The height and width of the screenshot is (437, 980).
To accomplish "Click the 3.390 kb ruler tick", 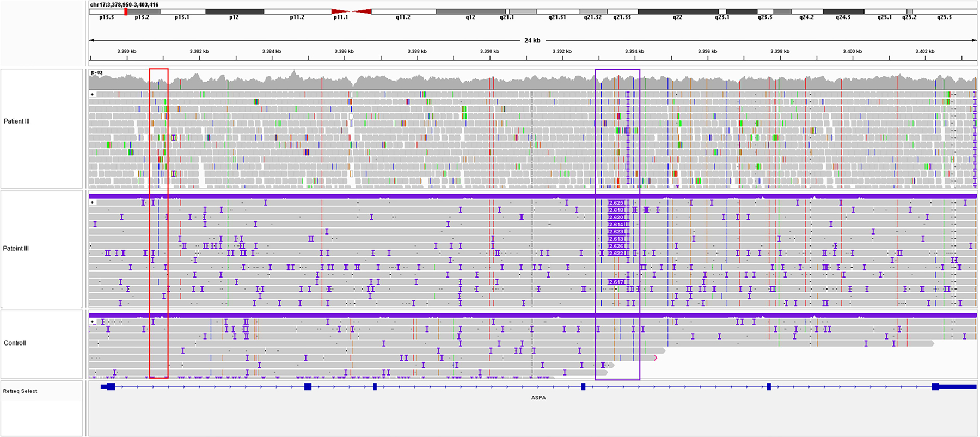I will pyautogui.click(x=489, y=51).
